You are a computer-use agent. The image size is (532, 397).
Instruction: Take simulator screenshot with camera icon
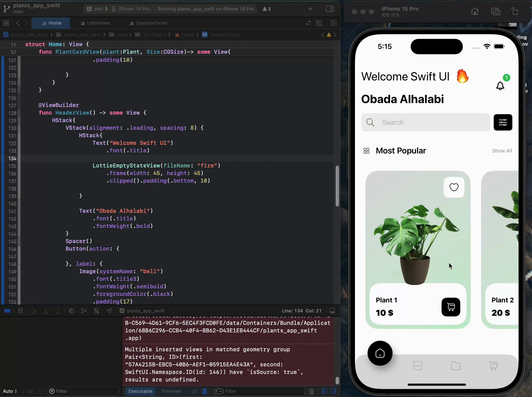(495, 12)
